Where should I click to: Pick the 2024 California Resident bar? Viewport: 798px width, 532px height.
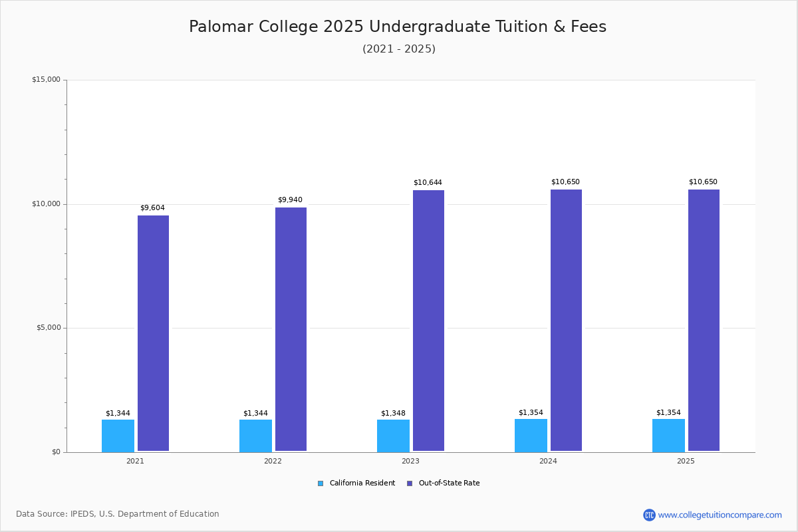[x=531, y=435]
